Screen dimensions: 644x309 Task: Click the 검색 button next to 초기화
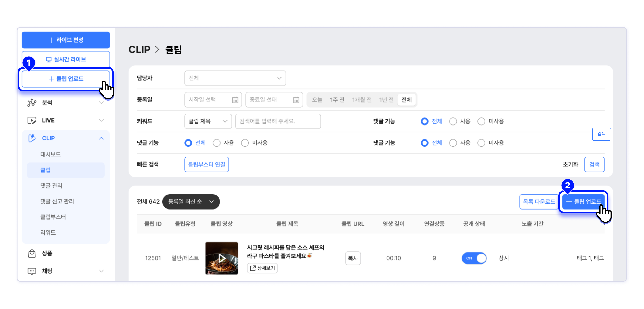(x=594, y=165)
